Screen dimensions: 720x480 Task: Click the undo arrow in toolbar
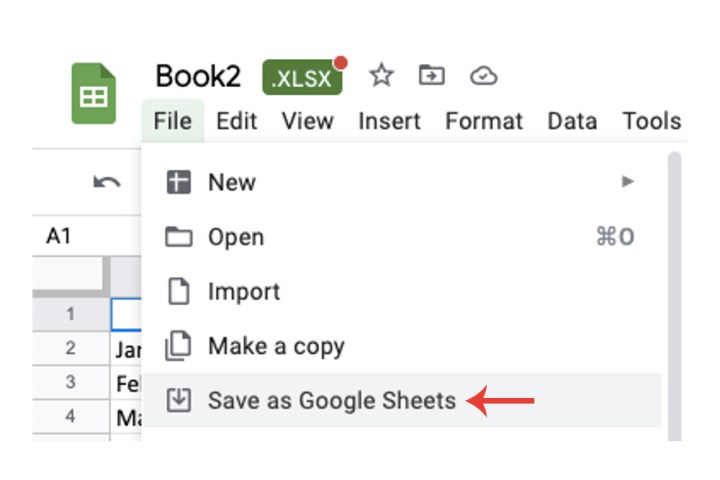tap(106, 182)
